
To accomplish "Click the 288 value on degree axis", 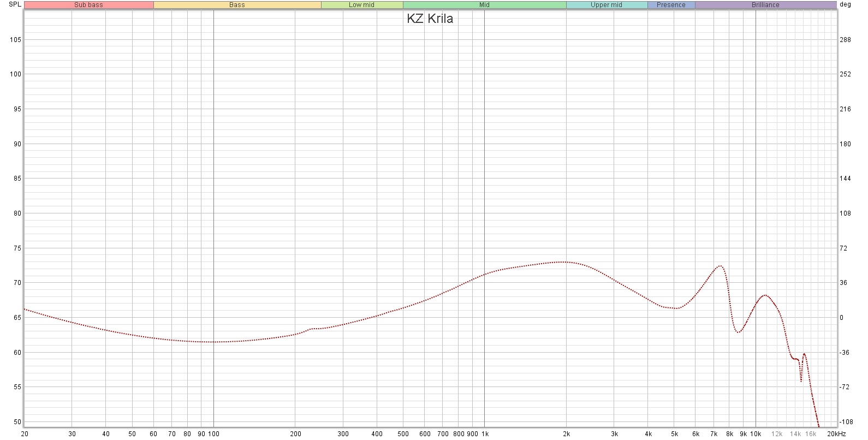I will coord(845,40).
